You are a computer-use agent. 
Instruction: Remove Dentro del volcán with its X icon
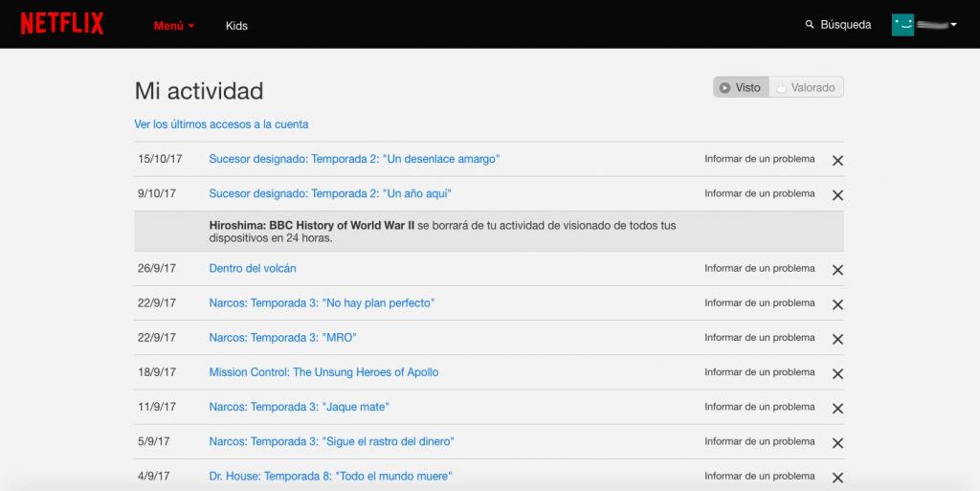coord(837,270)
